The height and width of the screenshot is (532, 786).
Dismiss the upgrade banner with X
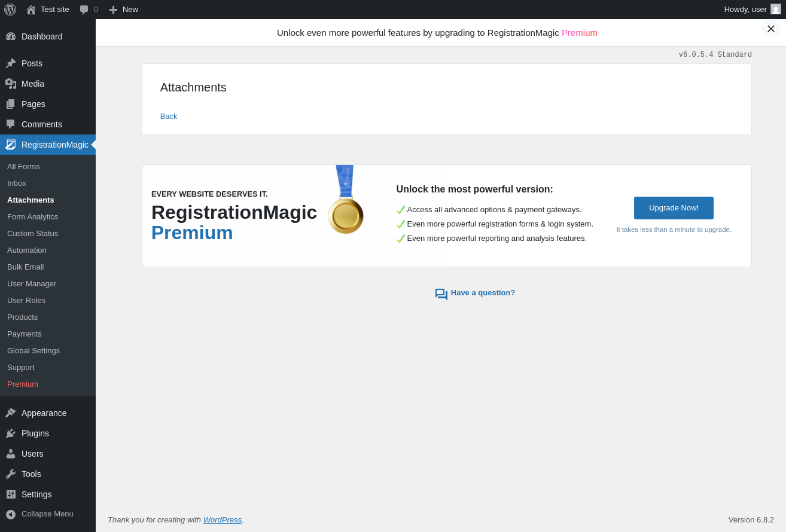click(x=771, y=29)
